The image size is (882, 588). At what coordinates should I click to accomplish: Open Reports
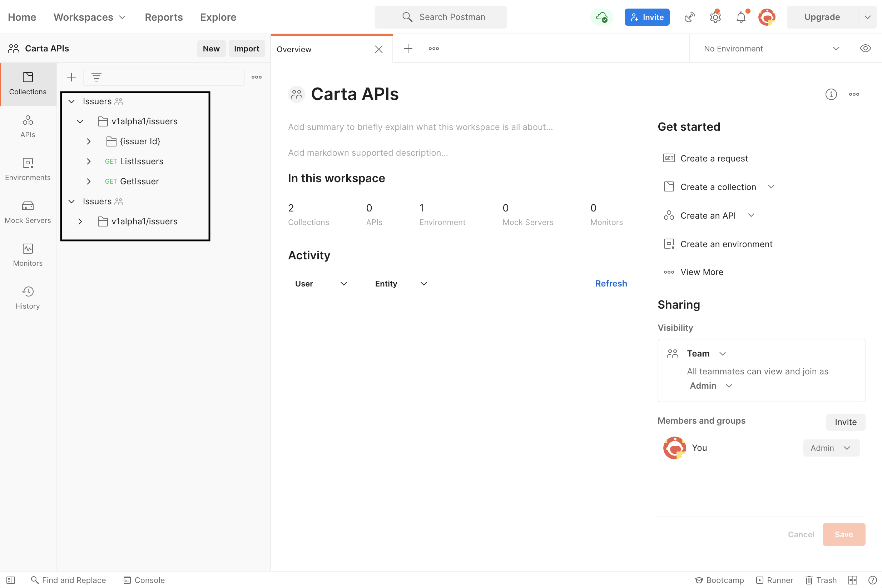coord(164,17)
